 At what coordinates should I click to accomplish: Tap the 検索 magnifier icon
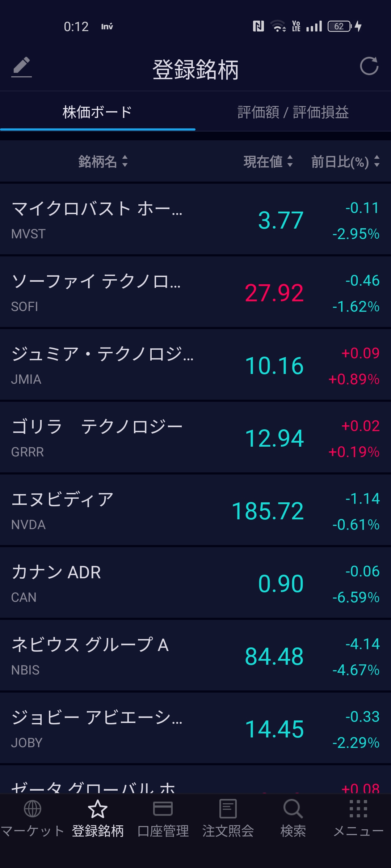coord(293,809)
